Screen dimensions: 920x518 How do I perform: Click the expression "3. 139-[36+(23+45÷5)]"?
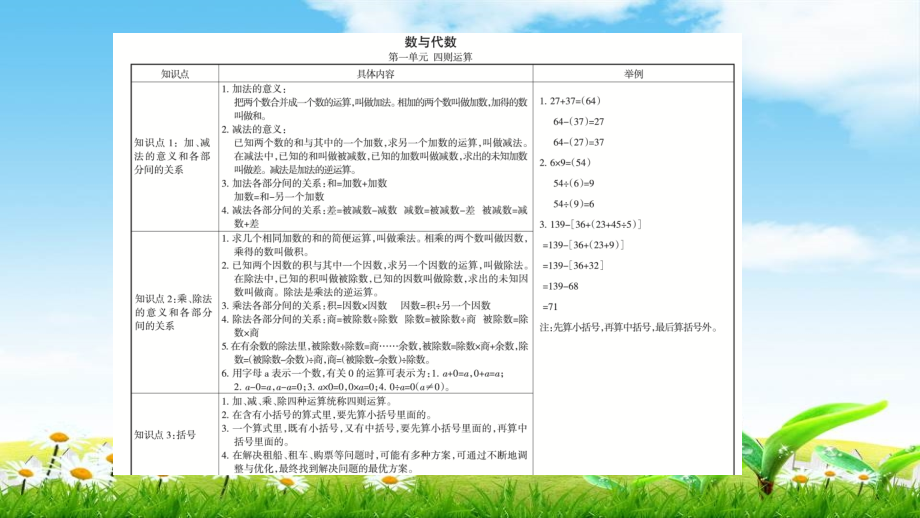591,224
